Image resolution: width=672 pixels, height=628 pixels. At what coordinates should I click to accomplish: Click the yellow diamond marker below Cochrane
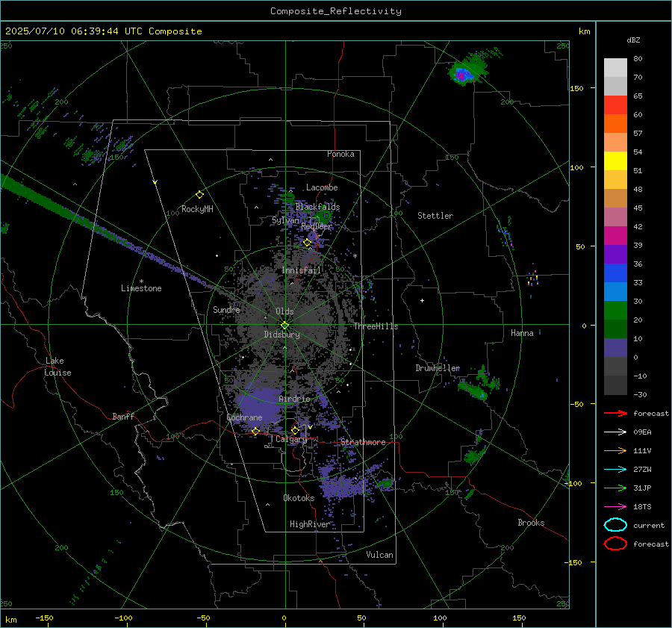pyautogui.click(x=255, y=431)
